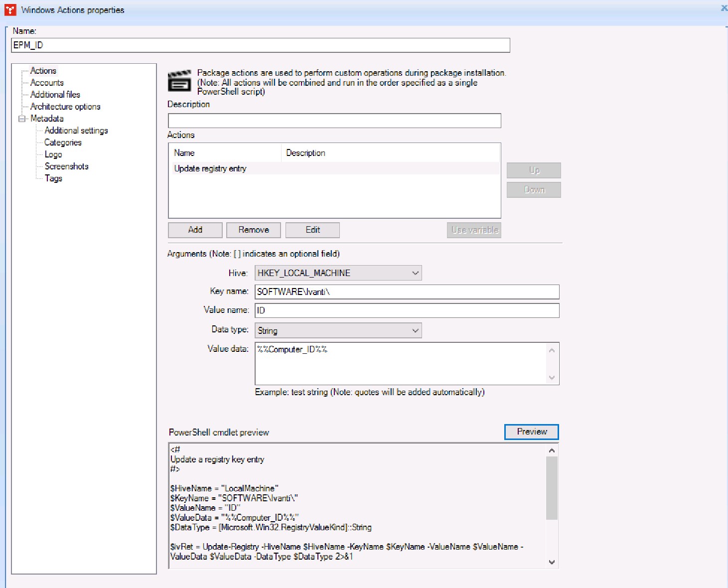Collapse the Metadata tree node
Screen dimensions: 728x588
21,119
